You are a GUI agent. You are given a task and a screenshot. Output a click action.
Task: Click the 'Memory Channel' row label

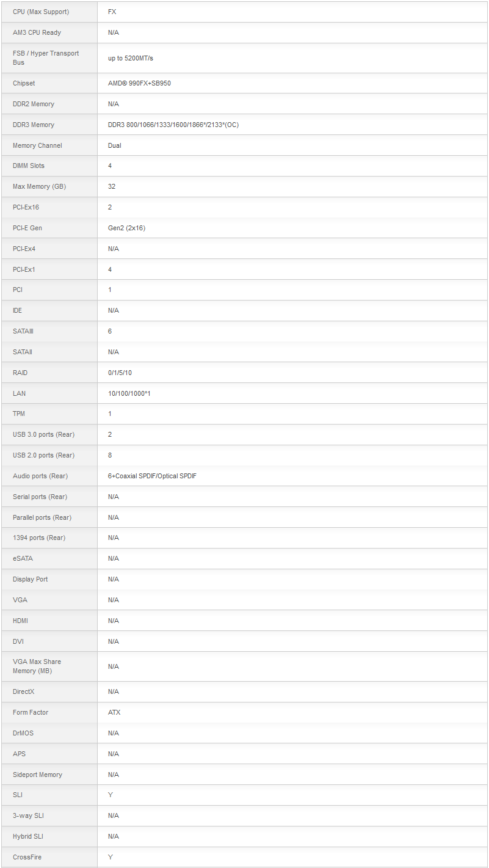tap(37, 145)
